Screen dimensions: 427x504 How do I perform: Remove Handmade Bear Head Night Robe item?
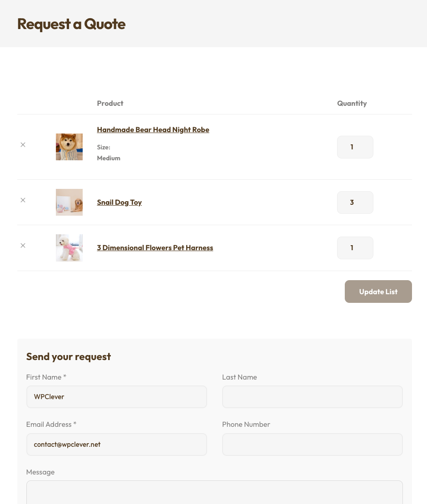[x=23, y=145]
